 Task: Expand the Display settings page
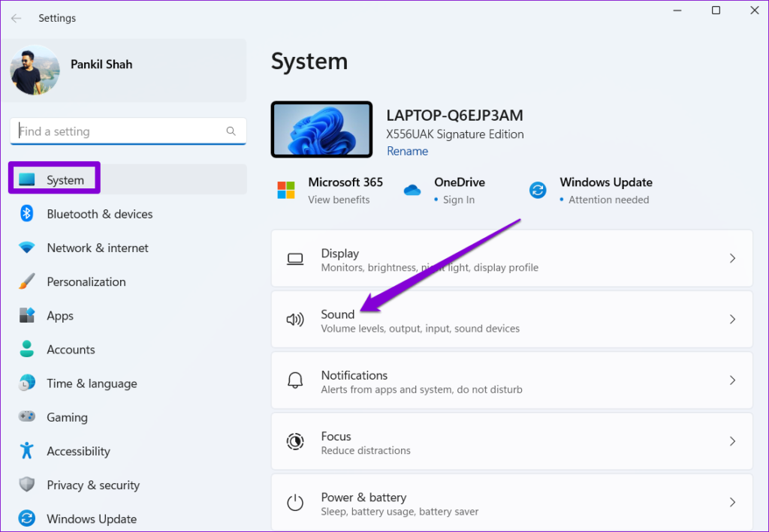point(511,258)
